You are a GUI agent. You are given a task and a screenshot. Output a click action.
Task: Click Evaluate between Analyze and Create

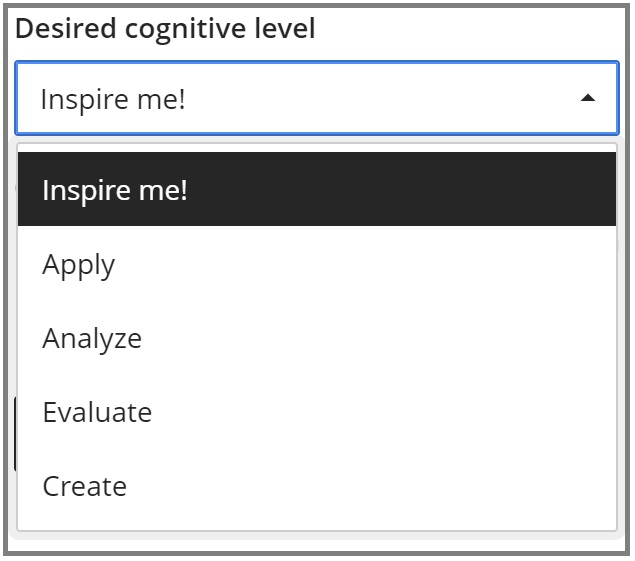(97, 412)
